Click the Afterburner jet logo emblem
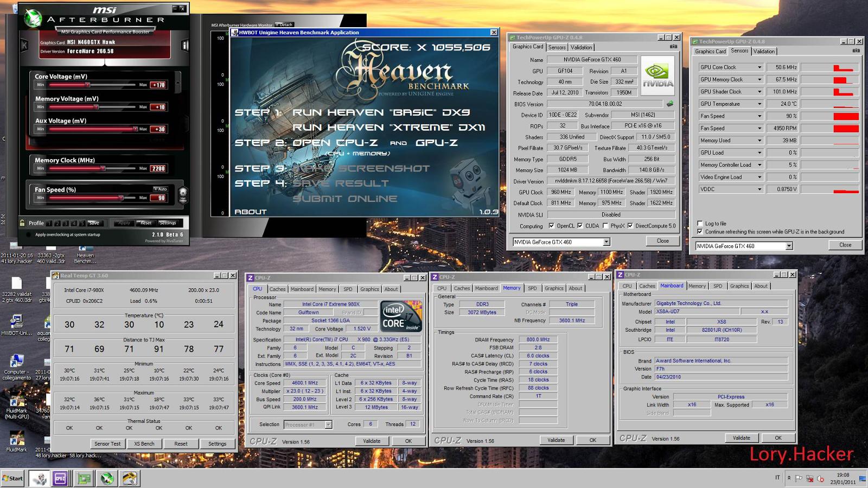 pos(33,18)
